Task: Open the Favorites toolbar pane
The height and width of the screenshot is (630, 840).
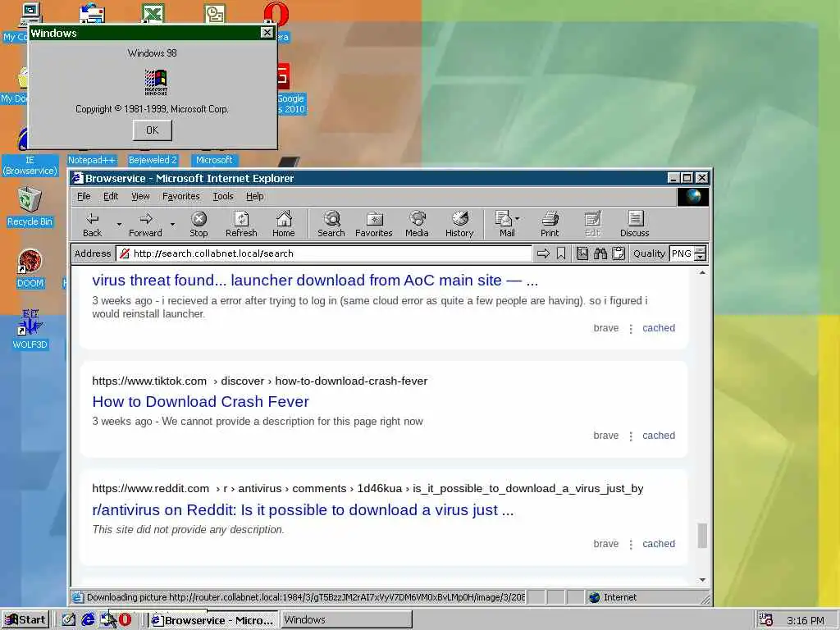Action: [374, 224]
